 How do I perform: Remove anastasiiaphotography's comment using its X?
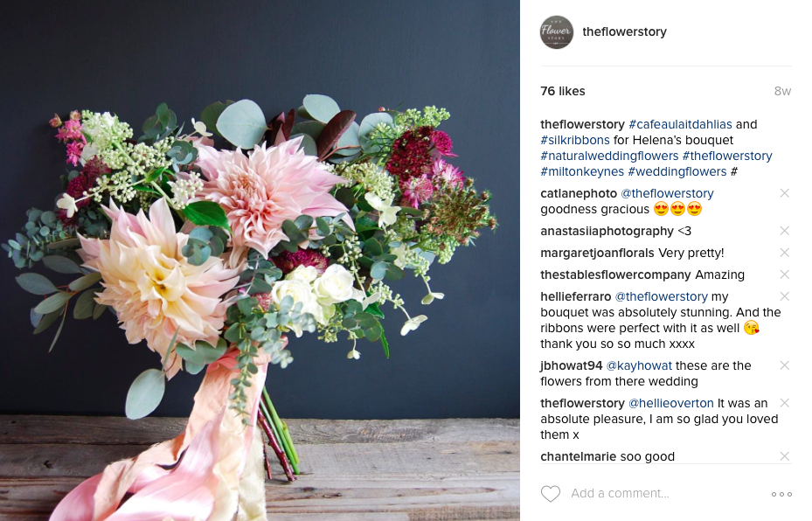[x=785, y=231]
